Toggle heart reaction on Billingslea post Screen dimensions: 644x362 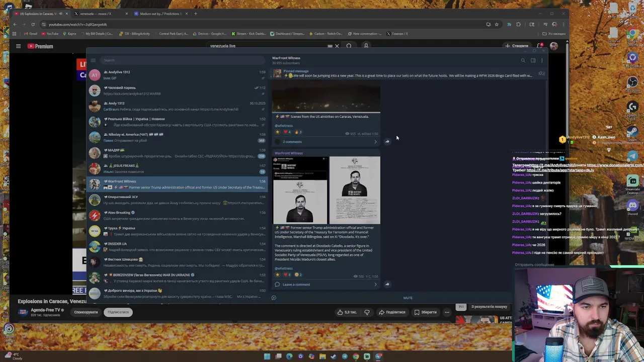pos(287,275)
